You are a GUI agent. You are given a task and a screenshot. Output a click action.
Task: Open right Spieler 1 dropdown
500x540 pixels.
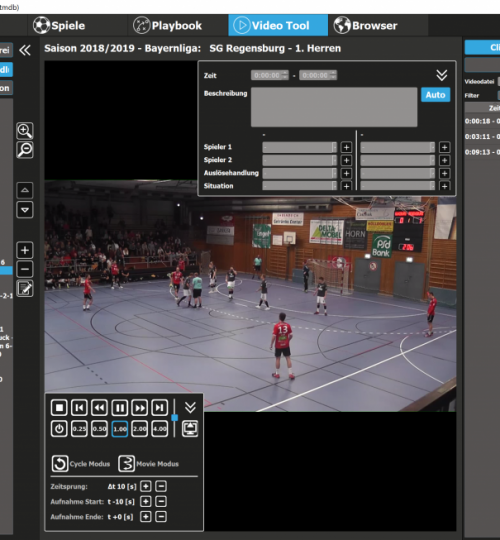pos(398,147)
